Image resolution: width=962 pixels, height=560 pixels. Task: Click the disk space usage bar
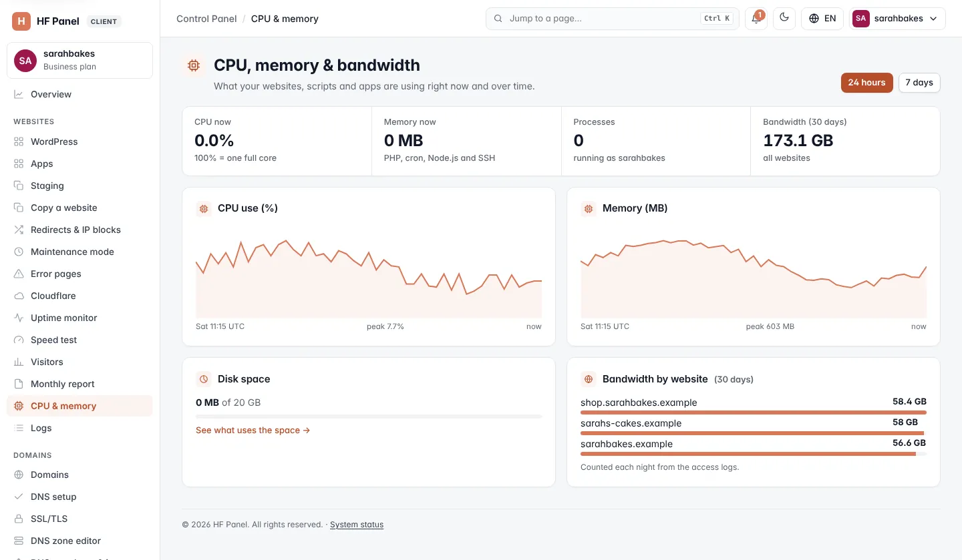(369, 416)
